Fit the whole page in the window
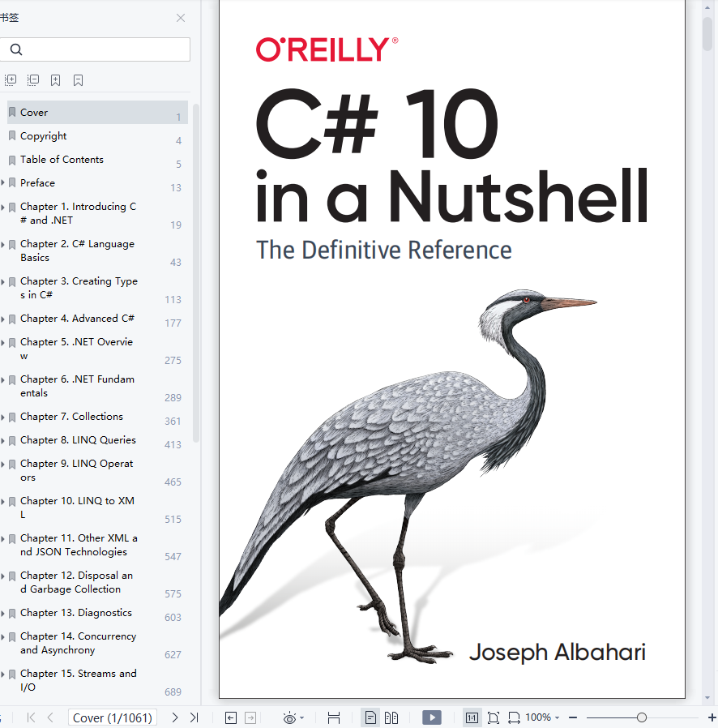Screen dimensions: 718x728 click(x=494, y=717)
